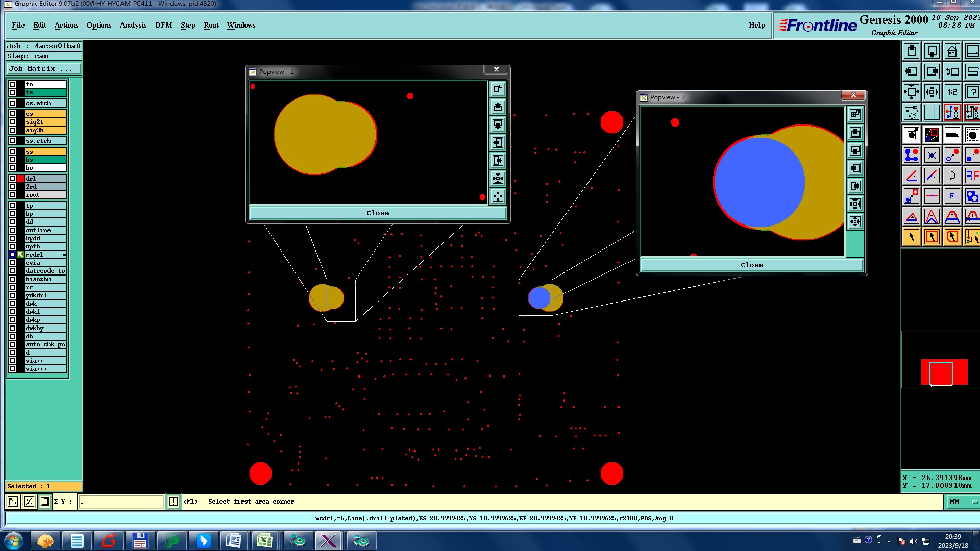980x551 pixels.
Task: Click the pan up icon in Popview 1
Action: pos(498,107)
